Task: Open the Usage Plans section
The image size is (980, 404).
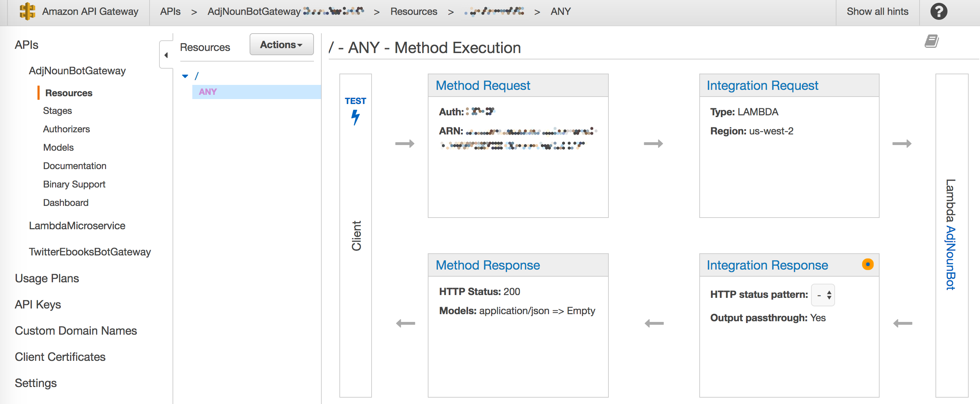Action: pyautogui.click(x=47, y=278)
